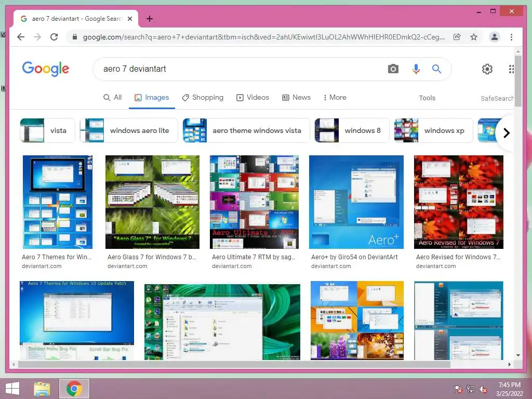
Task: Open the green swirl wallpaper thumbnail
Action: pyautogui.click(x=222, y=322)
